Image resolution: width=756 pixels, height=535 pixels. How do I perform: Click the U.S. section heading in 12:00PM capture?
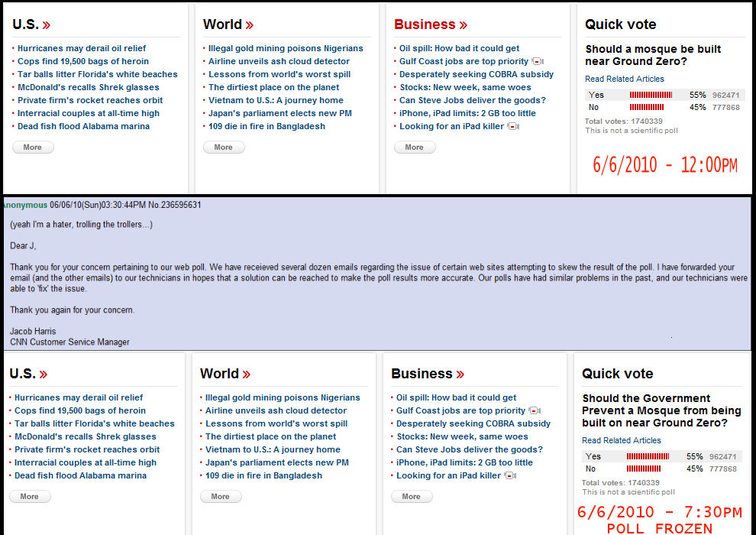coord(31,24)
